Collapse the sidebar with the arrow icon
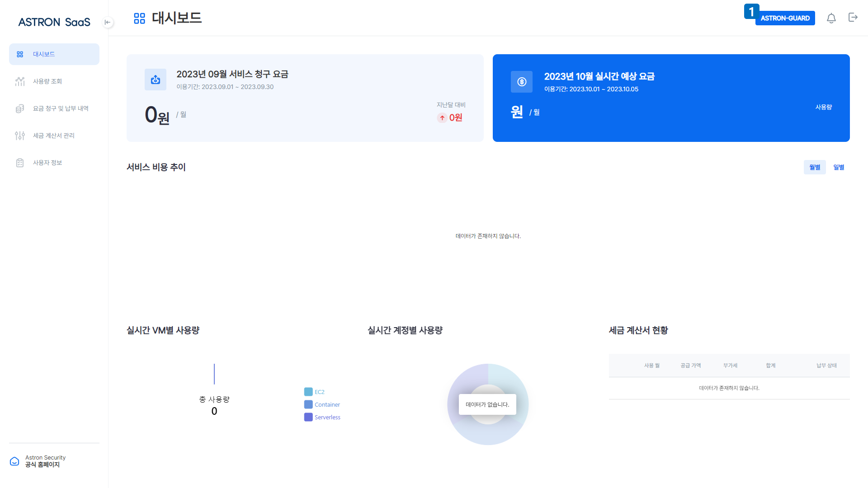This screenshot has height=488, width=868. click(108, 22)
